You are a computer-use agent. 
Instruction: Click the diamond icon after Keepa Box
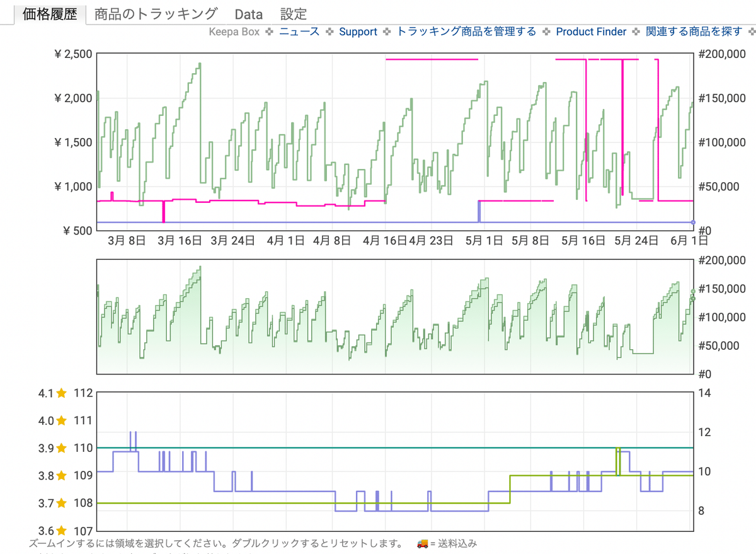pyautogui.click(x=268, y=32)
